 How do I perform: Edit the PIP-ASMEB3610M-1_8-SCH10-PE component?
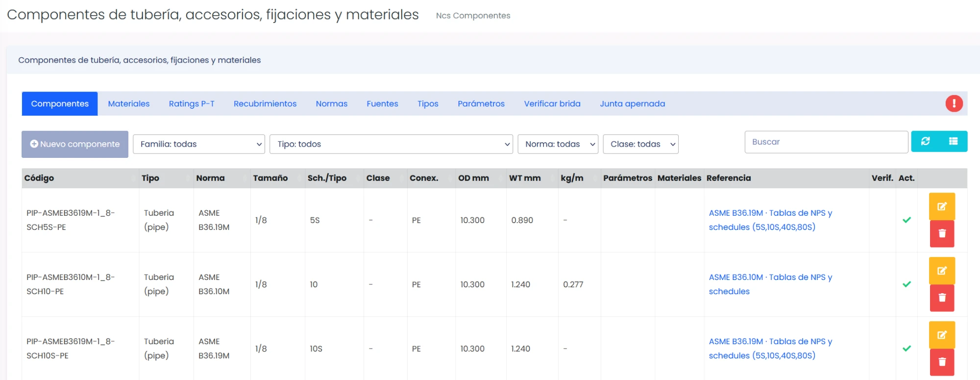[x=942, y=271]
